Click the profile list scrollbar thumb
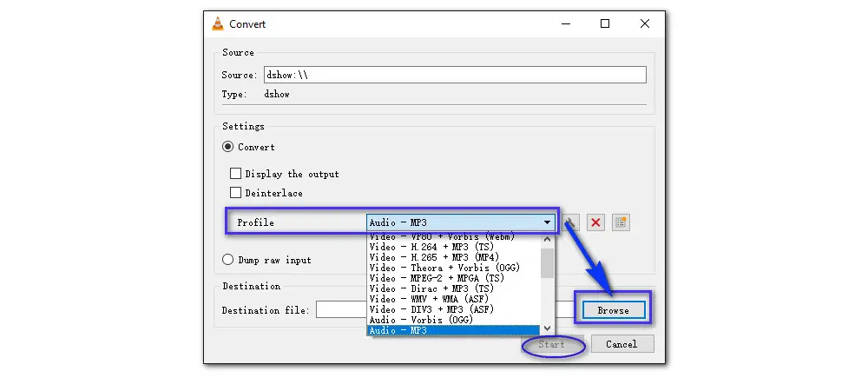 click(547, 263)
